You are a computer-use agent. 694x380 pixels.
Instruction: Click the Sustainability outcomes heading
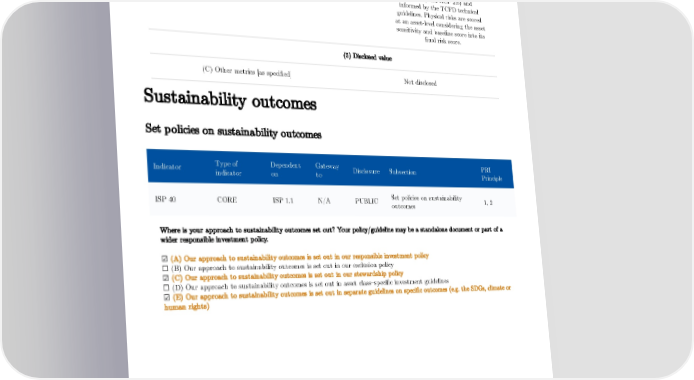[230, 99]
